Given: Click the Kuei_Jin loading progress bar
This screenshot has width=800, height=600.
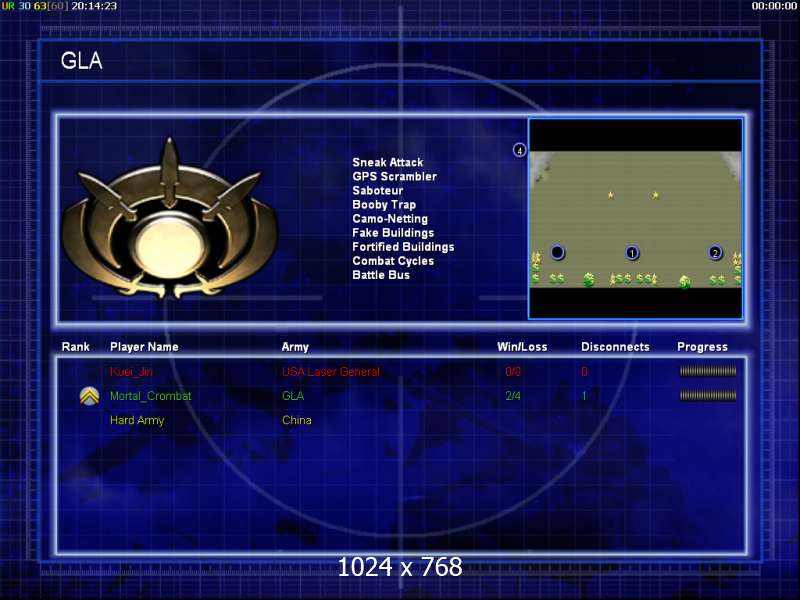Looking at the screenshot, I should (708, 371).
